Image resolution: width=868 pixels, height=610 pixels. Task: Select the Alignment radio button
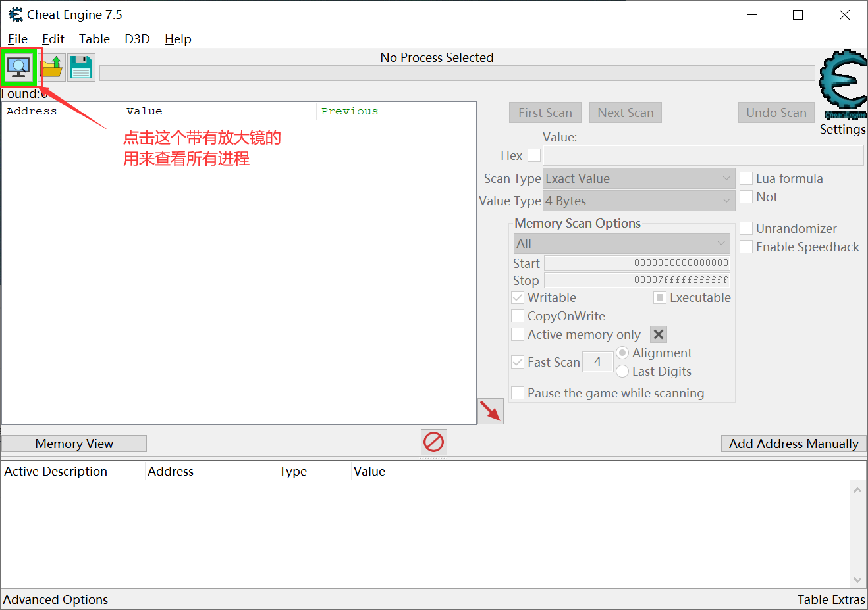point(622,353)
